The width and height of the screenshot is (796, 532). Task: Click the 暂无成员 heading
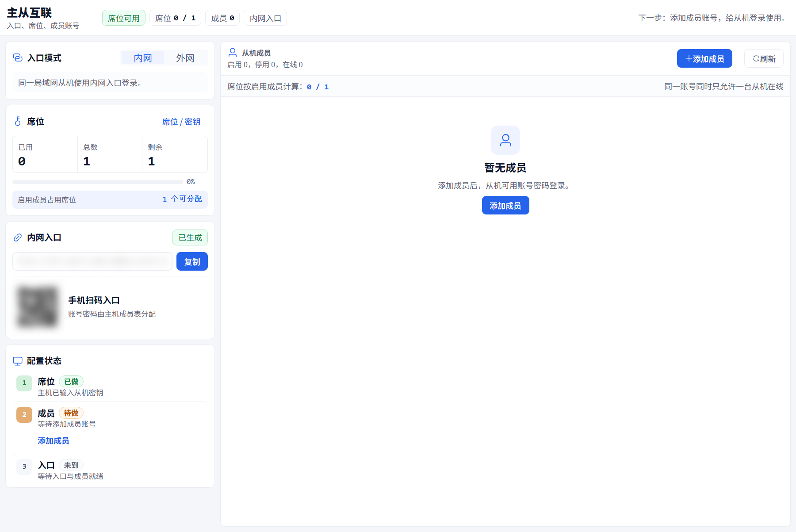pos(505,168)
